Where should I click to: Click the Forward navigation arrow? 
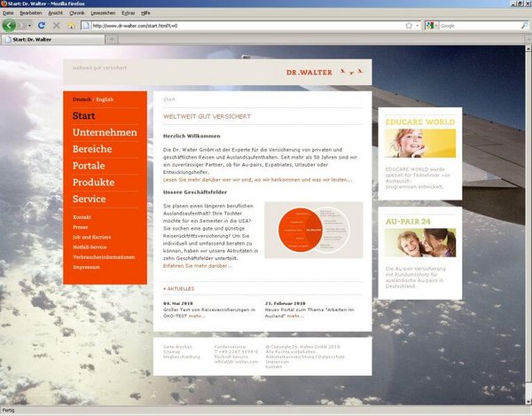point(21,26)
